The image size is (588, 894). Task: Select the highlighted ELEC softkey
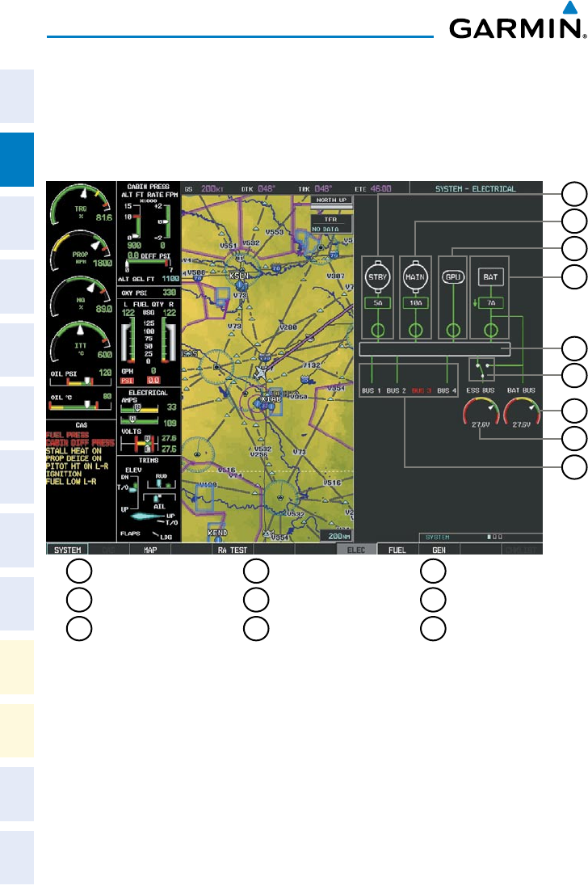(x=356, y=550)
